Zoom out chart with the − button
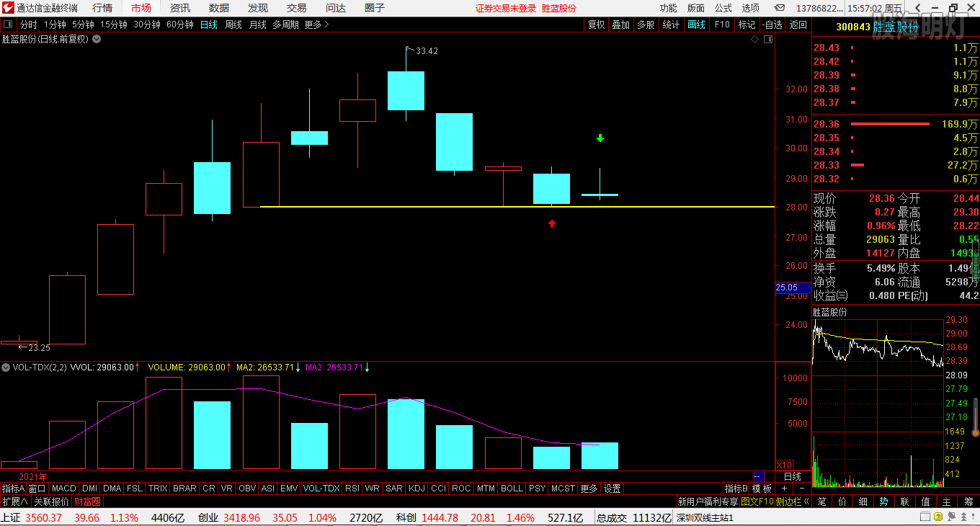This screenshot has height=526, width=980. 802,489
